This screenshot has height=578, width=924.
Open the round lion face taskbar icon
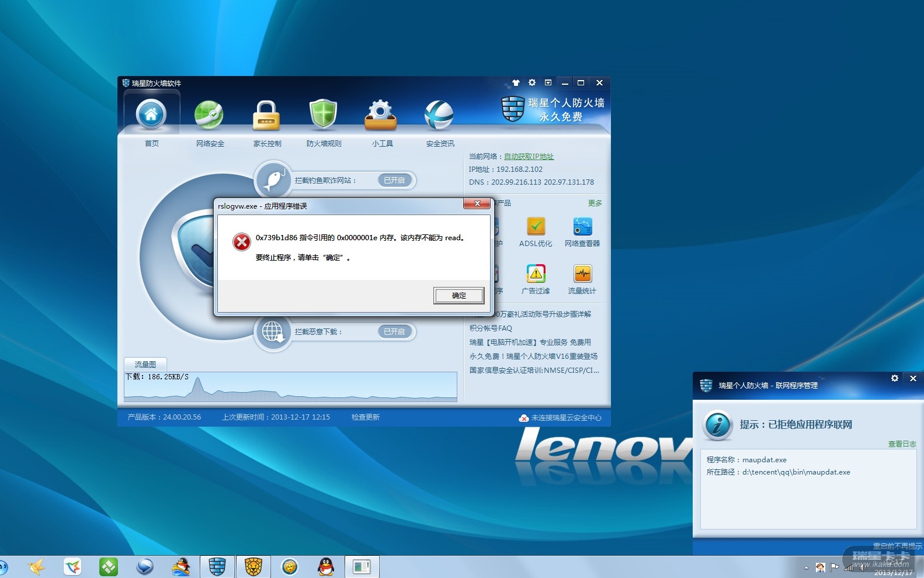(x=290, y=566)
